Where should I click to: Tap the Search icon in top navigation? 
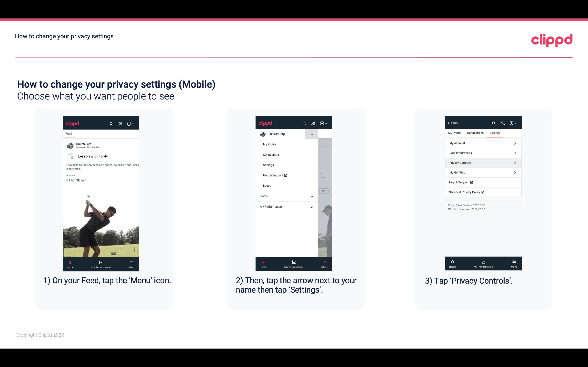pos(111,123)
